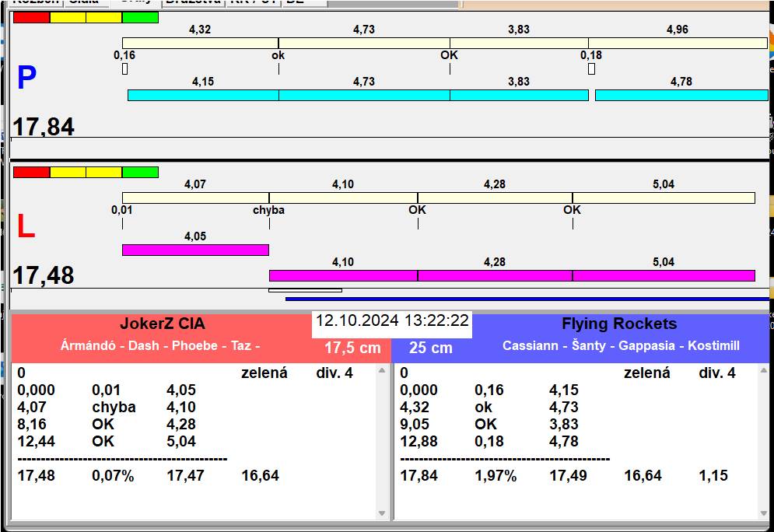Select the magenta bar segment labeled 4,10
The height and width of the screenshot is (532, 774).
343,276
